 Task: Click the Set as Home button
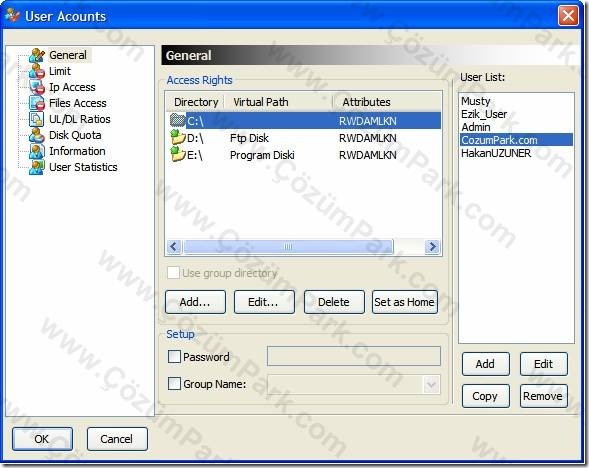[x=405, y=302]
